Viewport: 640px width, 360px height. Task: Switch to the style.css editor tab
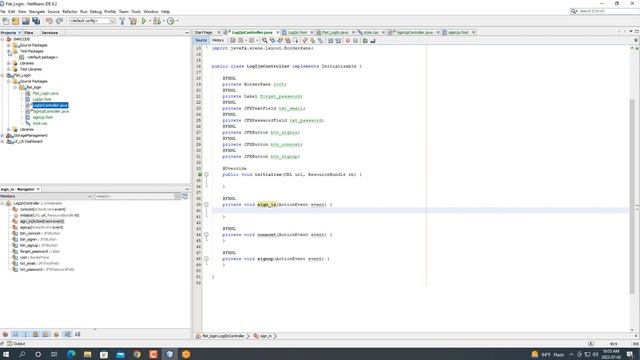[x=371, y=32]
